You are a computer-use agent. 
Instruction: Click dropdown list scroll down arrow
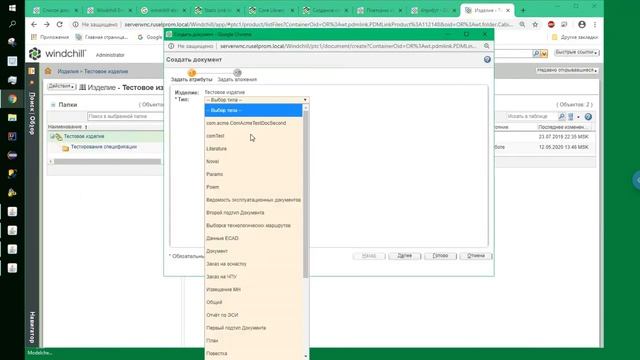pos(306,356)
